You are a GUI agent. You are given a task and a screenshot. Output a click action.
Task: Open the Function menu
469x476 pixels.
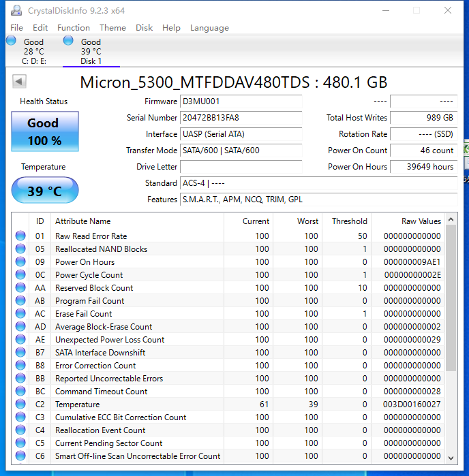click(x=74, y=28)
